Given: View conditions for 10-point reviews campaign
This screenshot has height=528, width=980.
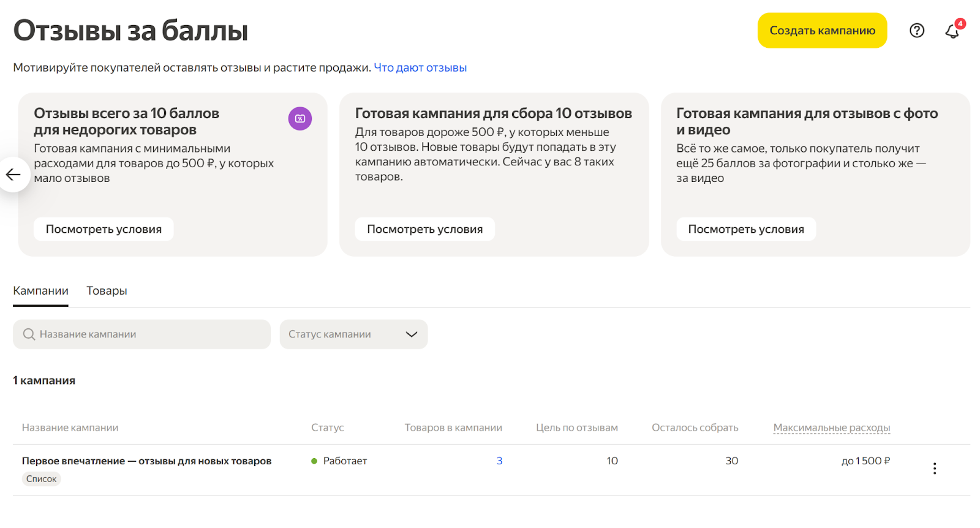Looking at the screenshot, I should tap(104, 229).
